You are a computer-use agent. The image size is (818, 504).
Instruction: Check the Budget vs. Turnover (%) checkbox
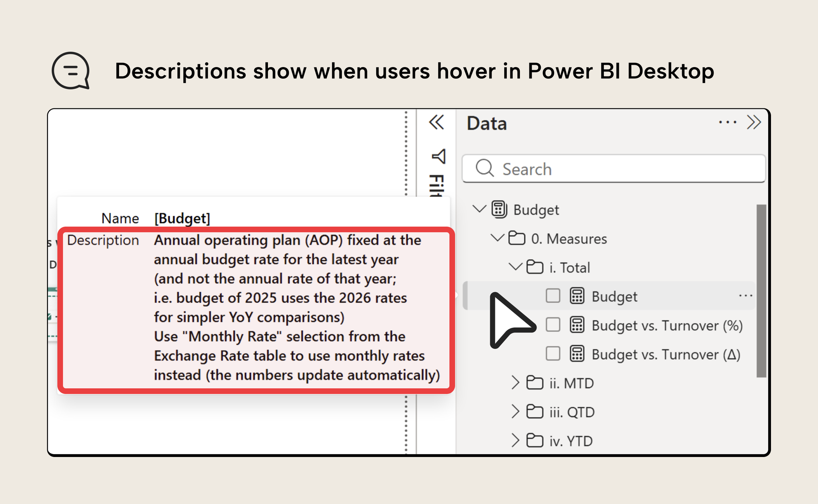553,324
